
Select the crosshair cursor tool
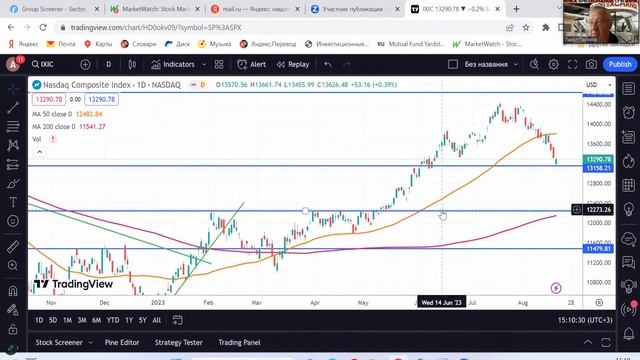pyautogui.click(x=13, y=89)
